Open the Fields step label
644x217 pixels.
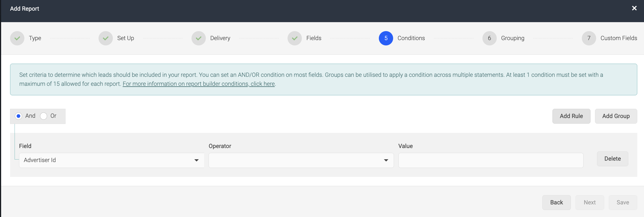314,38
